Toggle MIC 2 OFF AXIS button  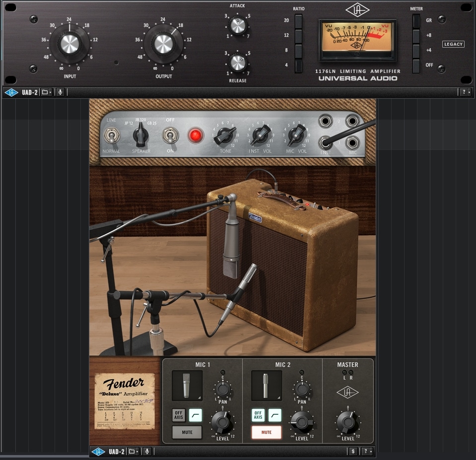point(258,415)
